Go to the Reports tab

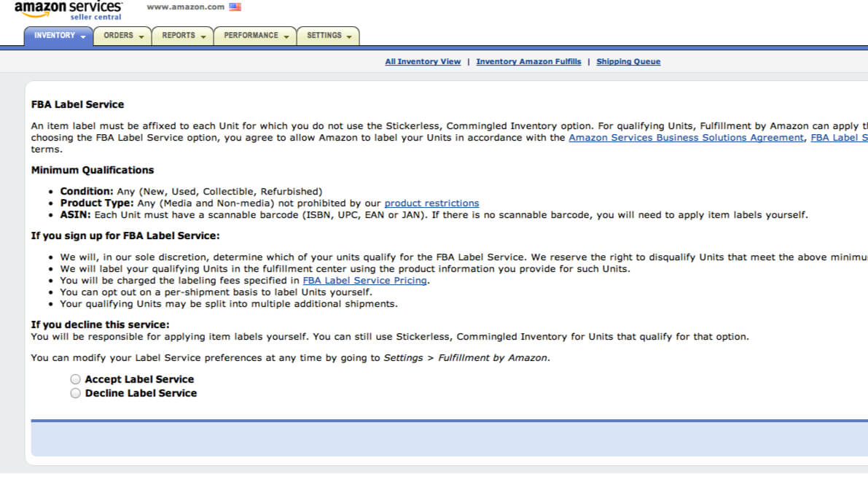tap(179, 36)
